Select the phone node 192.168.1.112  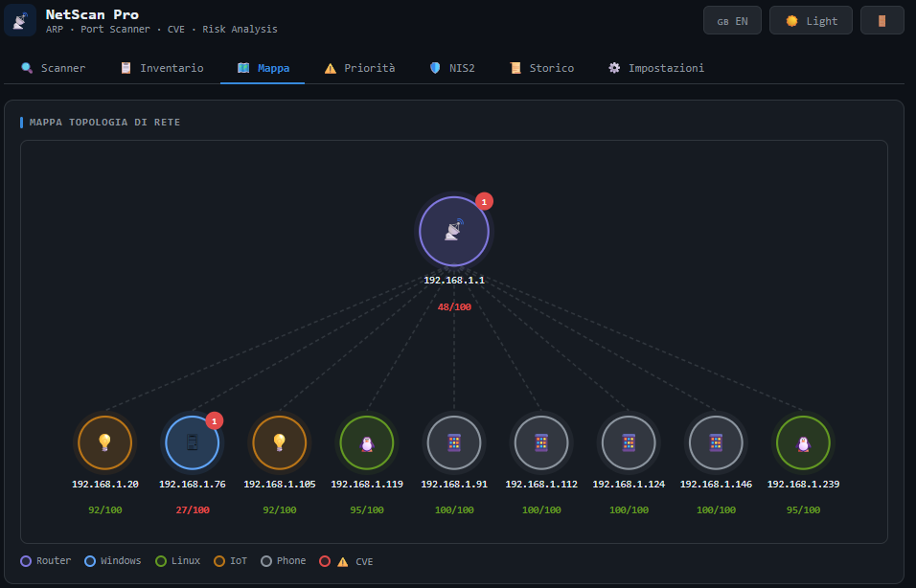pyautogui.click(x=541, y=442)
